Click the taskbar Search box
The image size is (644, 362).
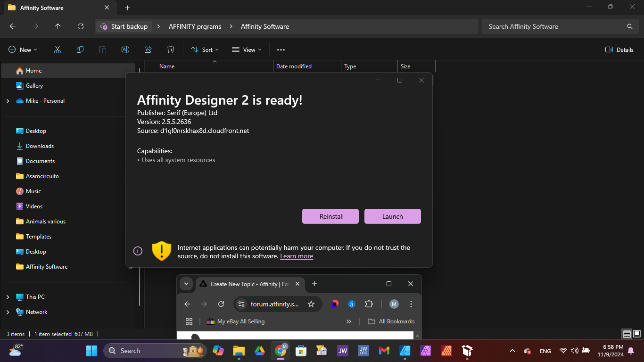coord(155,351)
